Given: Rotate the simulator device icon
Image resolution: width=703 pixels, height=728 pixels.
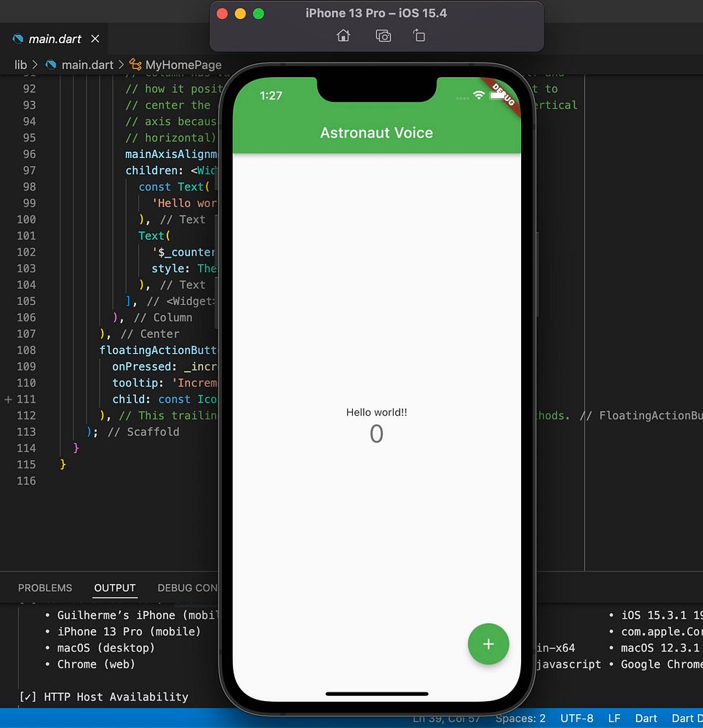Looking at the screenshot, I should (419, 36).
